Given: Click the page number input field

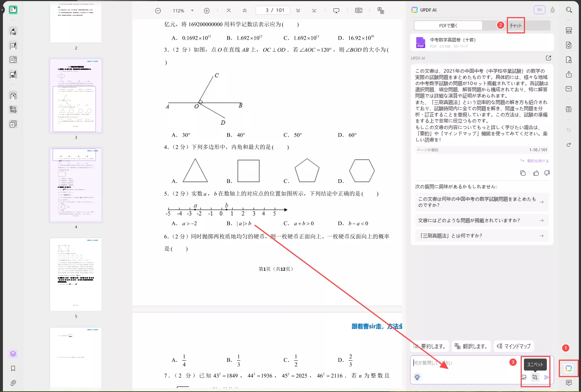Looking at the screenshot, I should [273, 10].
